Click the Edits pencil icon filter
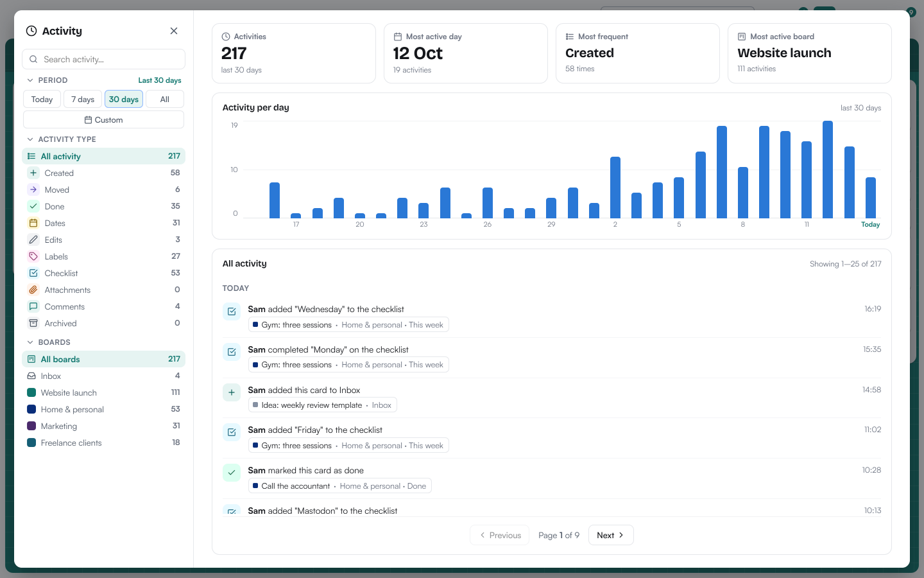The image size is (924, 578). pos(33,240)
